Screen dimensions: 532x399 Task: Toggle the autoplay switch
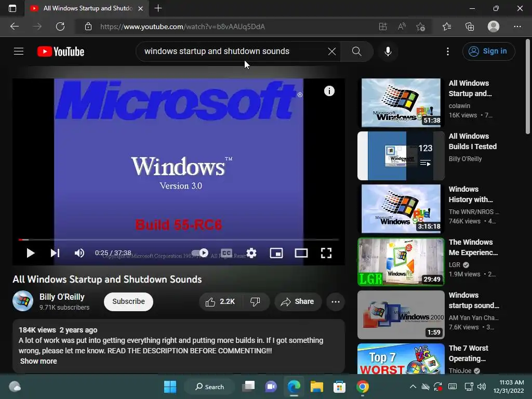click(200, 253)
